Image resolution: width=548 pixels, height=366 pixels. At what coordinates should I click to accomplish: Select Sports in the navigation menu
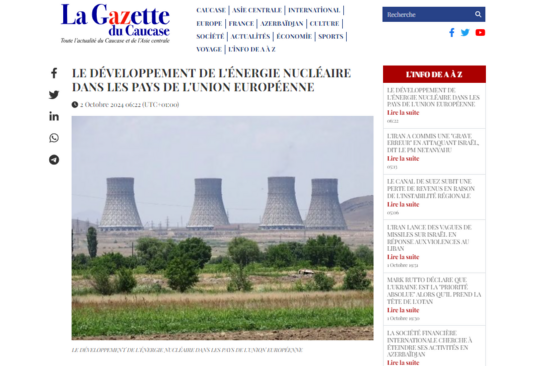[x=331, y=36]
